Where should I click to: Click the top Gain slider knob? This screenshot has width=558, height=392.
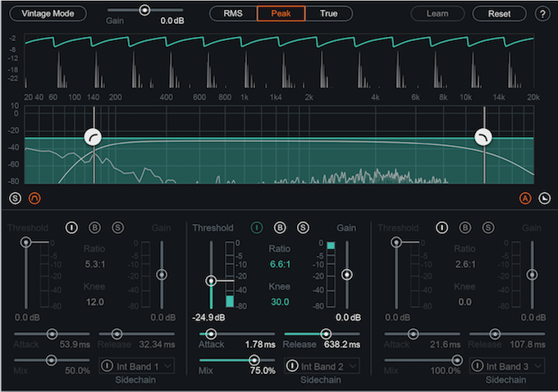(144, 10)
